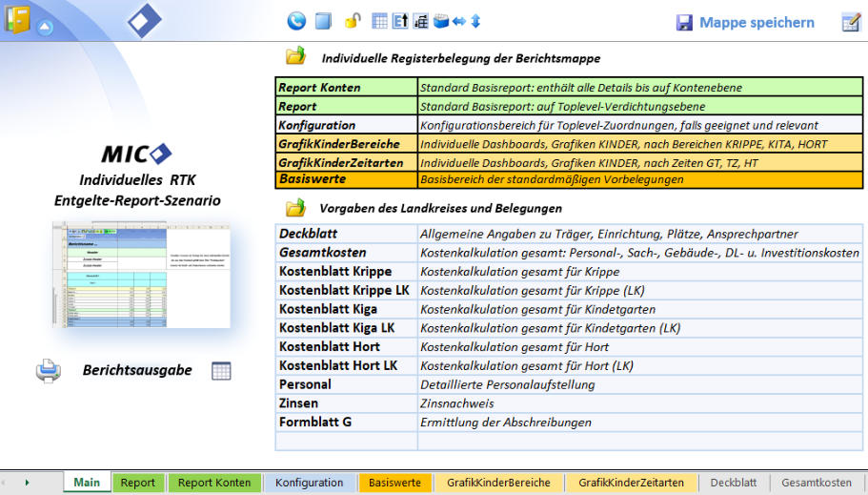Select the GrafikKinderBereiche sheet tab
The width and height of the screenshot is (868, 495).
click(x=499, y=483)
